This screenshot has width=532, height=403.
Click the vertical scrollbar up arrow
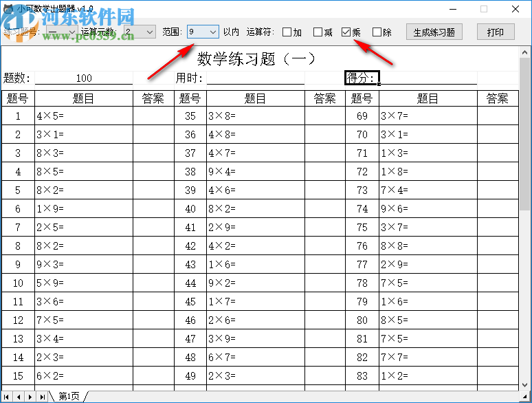coord(524,53)
